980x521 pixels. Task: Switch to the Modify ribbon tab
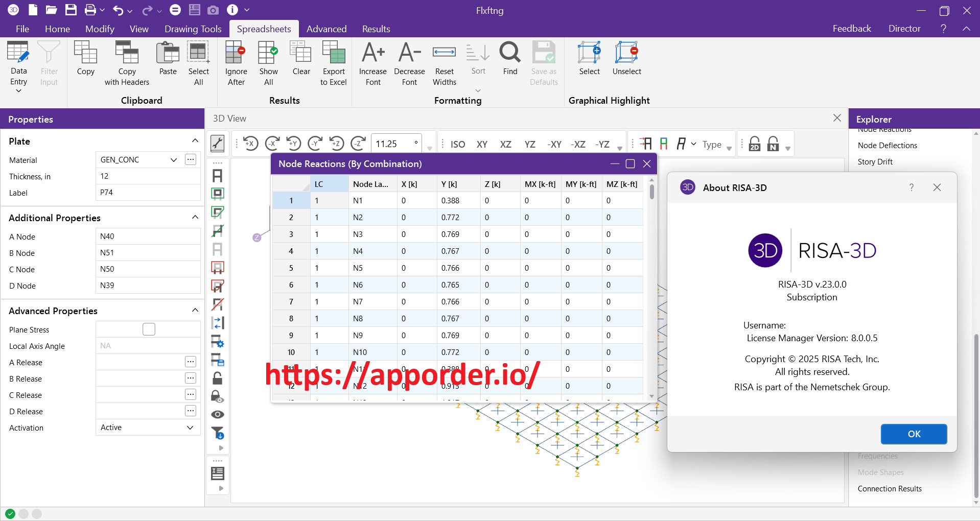pos(100,29)
